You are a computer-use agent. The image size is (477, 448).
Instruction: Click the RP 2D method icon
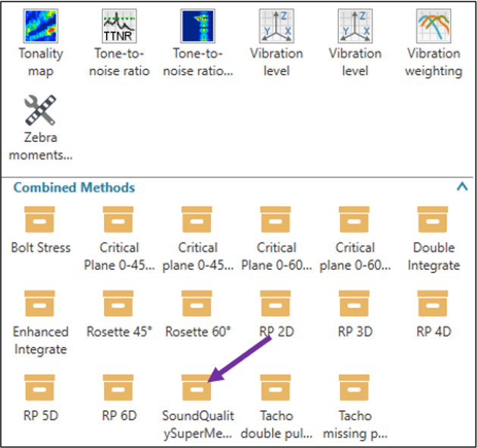tap(277, 304)
